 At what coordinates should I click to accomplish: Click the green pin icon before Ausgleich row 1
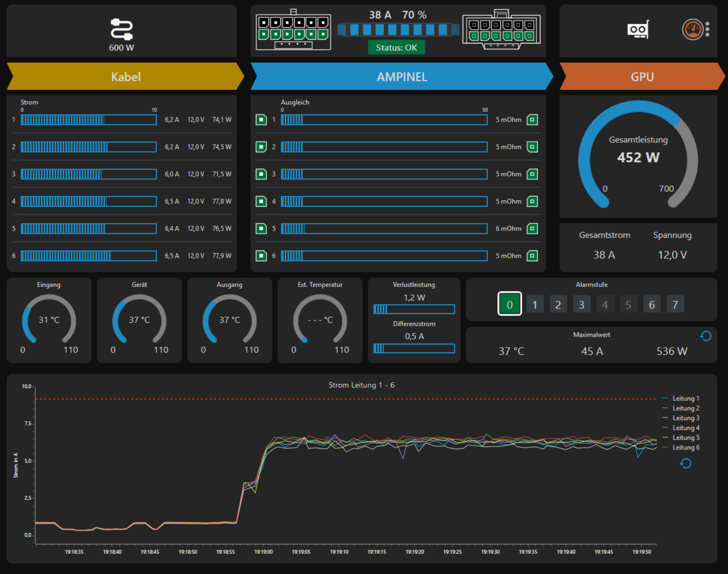261,120
